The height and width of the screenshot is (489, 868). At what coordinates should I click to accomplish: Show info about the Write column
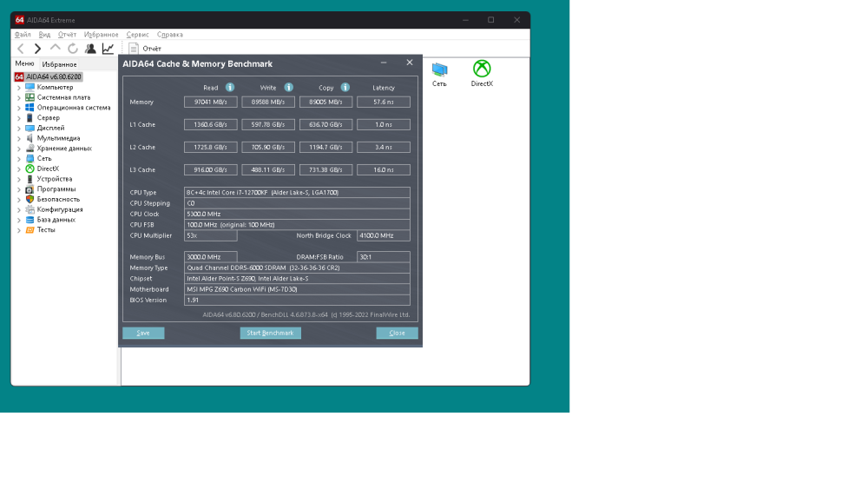tap(288, 88)
